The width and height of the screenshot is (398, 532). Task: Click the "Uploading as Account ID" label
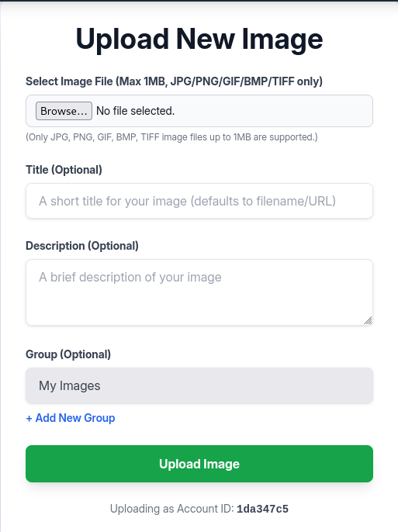(172, 509)
